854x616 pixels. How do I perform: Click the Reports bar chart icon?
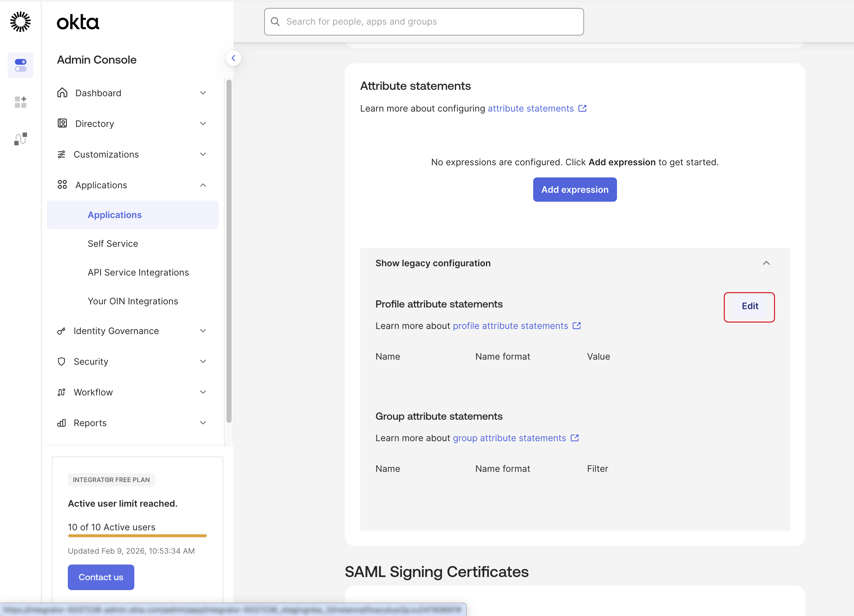click(x=61, y=423)
